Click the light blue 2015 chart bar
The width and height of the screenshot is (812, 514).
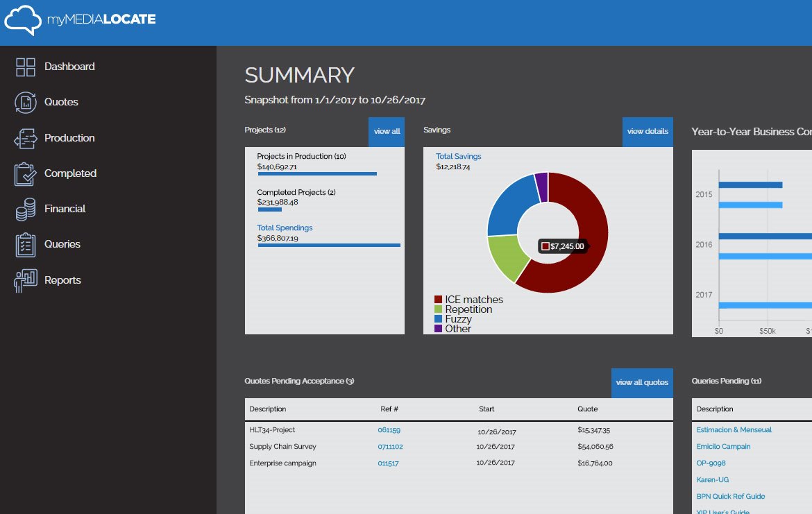pos(750,205)
